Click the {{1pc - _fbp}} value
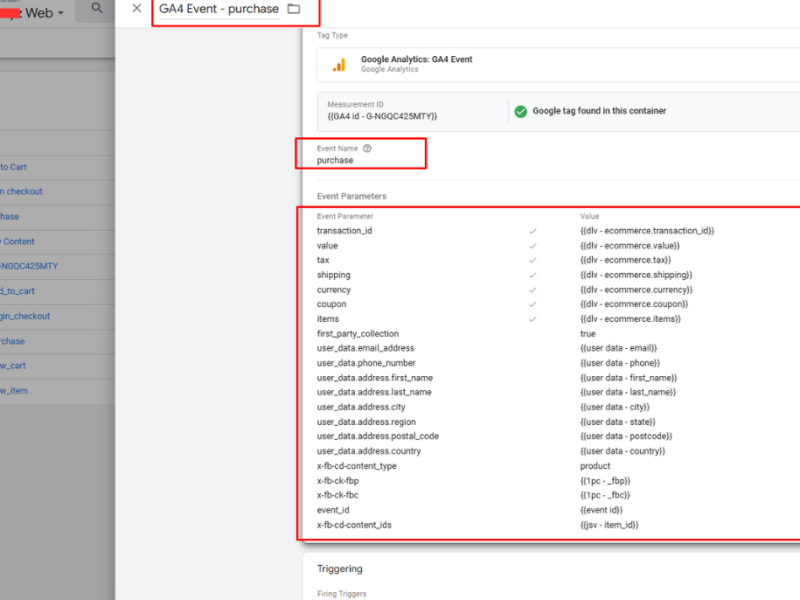 (605, 481)
